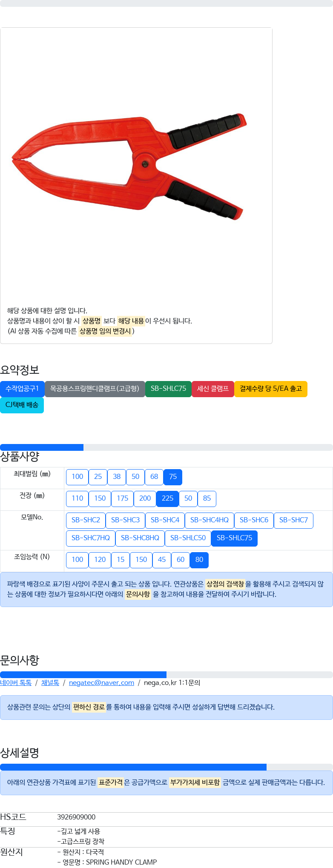333x868 pixels.
Task: Choose model SB-SHC4HQ
Action: click(209, 521)
